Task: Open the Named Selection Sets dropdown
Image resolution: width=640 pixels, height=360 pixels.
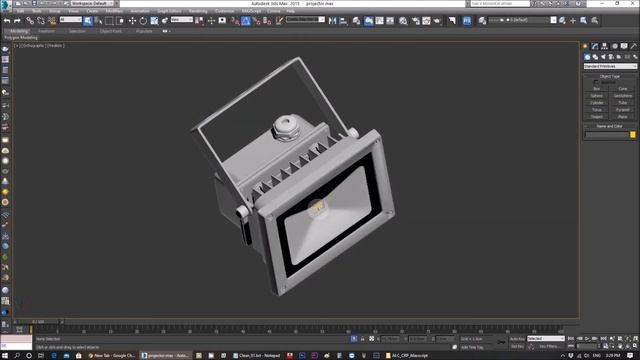Action: tap(305, 20)
